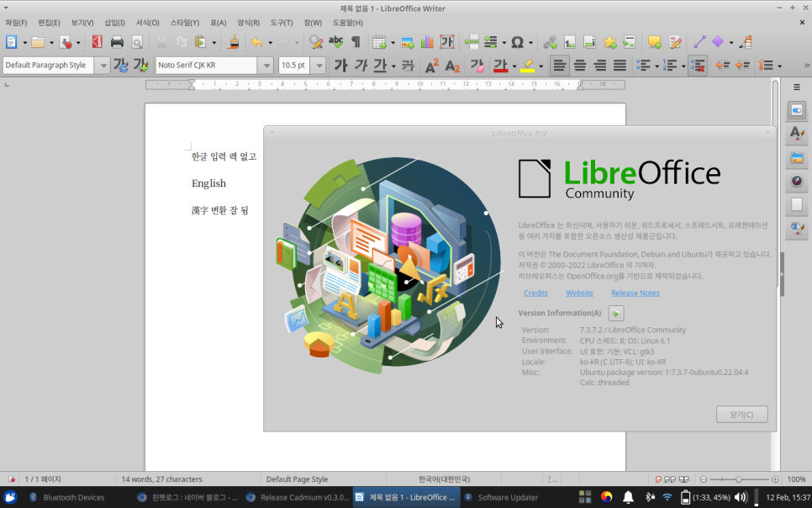812x508 pixels.
Task: Open sidebar Navigator compass icon
Action: [797, 181]
